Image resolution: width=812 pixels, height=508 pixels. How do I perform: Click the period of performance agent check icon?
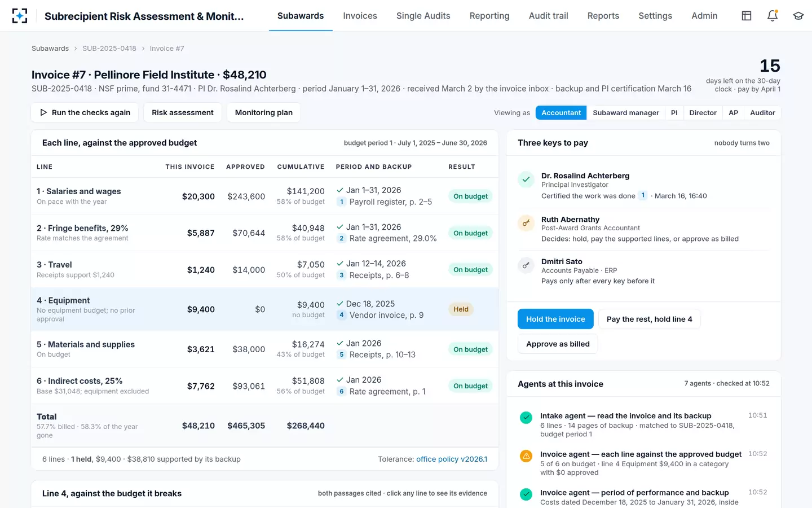click(x=526, y=494)
